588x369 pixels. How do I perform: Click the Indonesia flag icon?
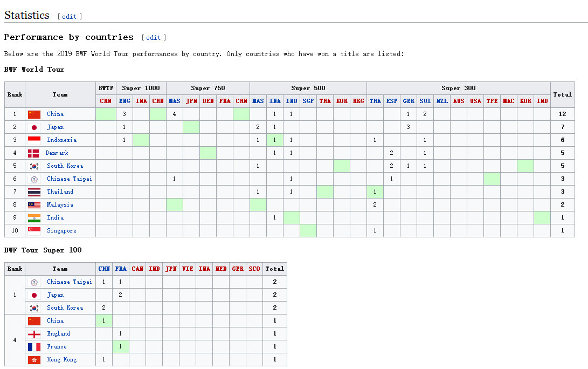click(34, 140)
